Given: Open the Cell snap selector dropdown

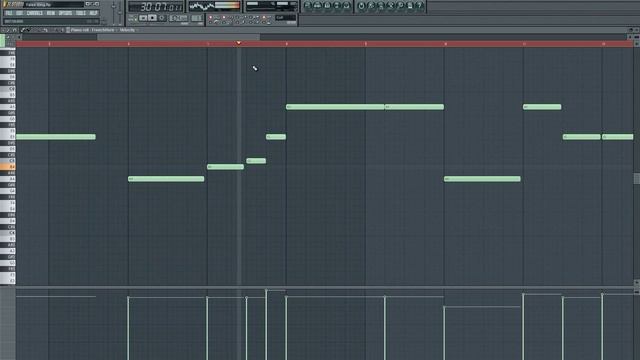Looking at the screenshot, I should (x=285, y=18).
